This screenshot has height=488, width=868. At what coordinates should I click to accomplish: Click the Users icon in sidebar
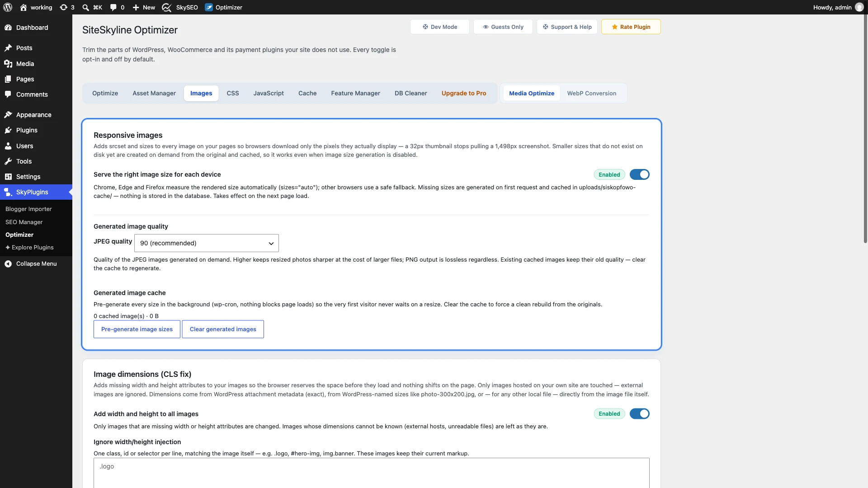(x=8, y=146)
